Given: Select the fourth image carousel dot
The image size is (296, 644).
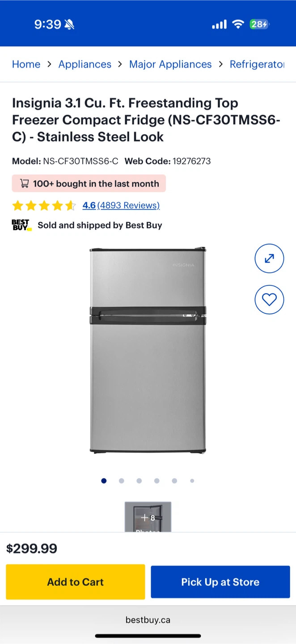Looking at the screenshot, I should point(156,481).
